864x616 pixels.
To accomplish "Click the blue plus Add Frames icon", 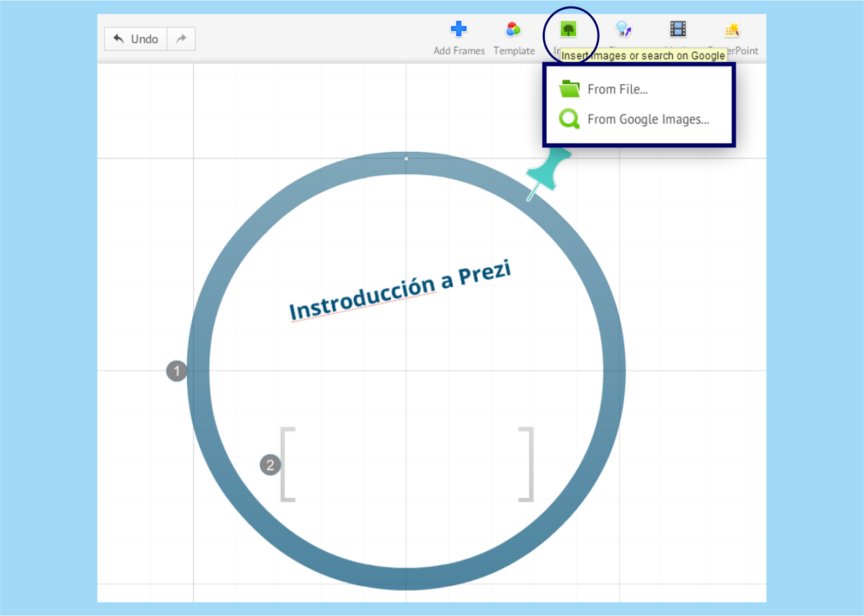I will [458, 29].
